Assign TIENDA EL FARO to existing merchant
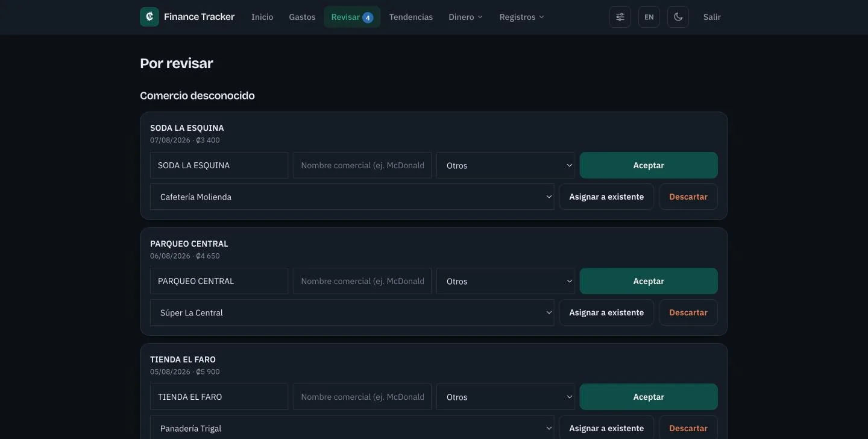This screenshot has height=439, width=868. pyautogui.click(x=606, y=428)
